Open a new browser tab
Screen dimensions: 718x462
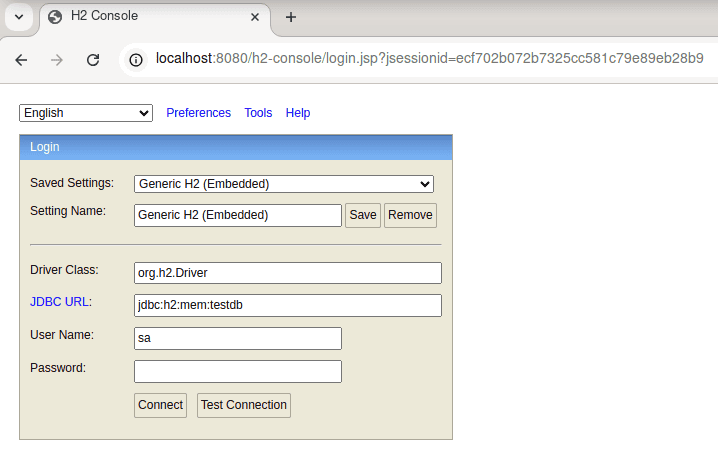(x=291, y=17)
